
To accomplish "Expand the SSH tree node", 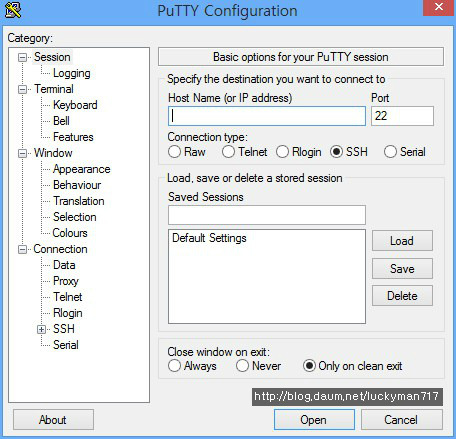I will click(41, 329).
